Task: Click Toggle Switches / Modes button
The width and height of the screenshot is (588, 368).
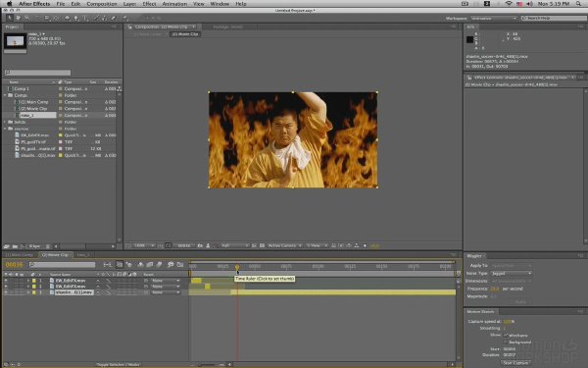Action: point(119,364)
